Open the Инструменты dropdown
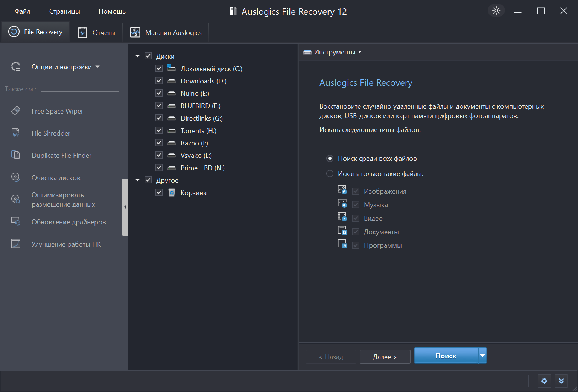Image resolution: width=578 pixels, height=392 pixels. (333, 52)
